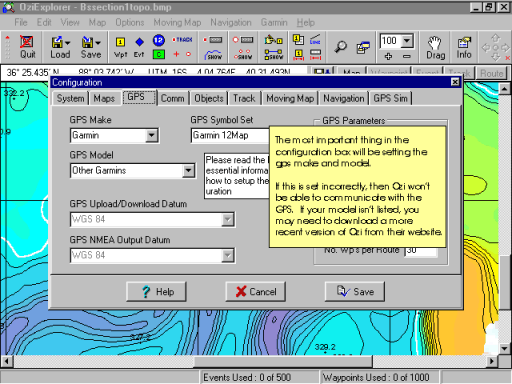Click the Cancel button in Configuration

[x=256, y=292]
